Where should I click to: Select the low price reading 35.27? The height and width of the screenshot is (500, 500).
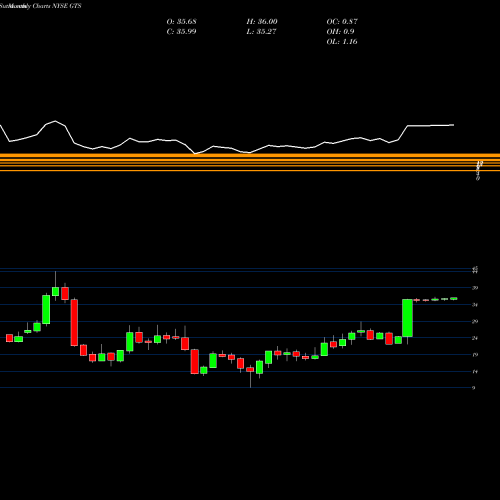267,32
